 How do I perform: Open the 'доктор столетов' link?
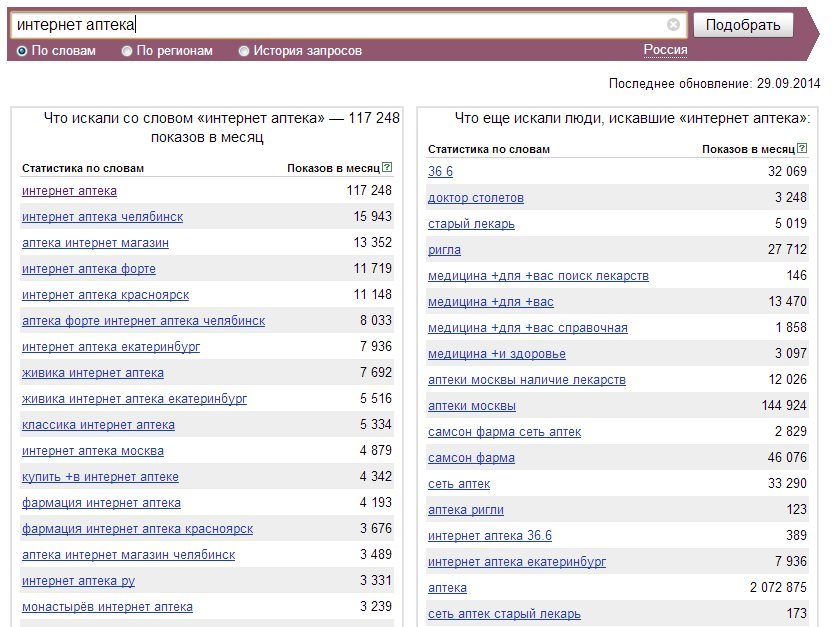[476, 198]
